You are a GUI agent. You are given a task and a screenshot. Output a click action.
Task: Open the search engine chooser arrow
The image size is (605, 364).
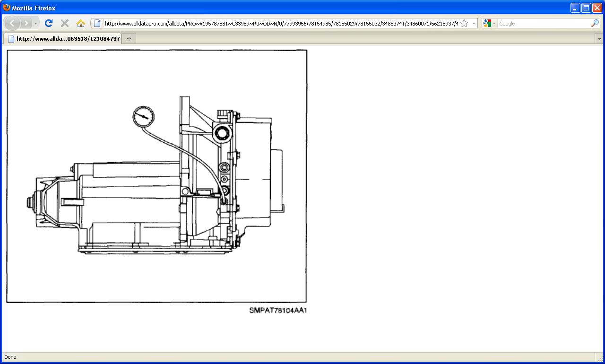click(494, 23)
